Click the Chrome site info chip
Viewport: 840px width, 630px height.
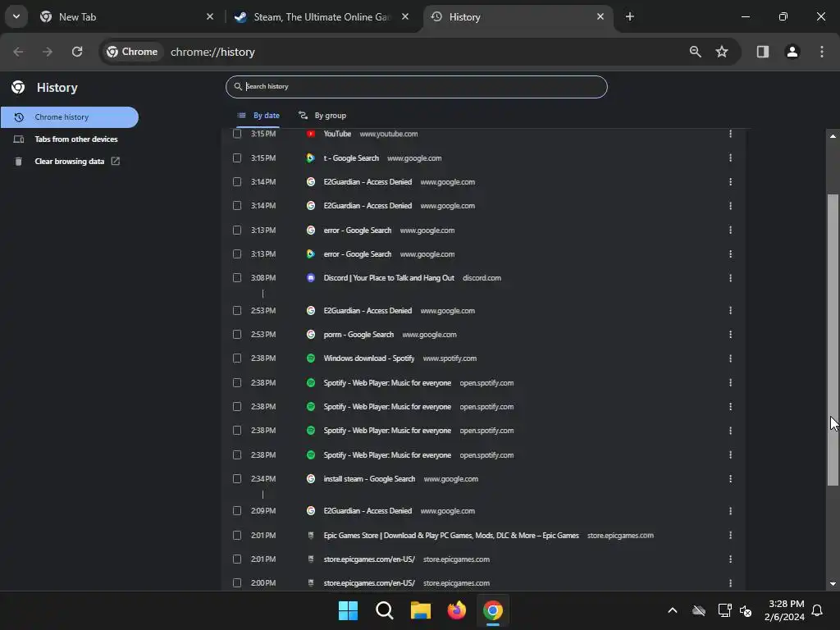click(x=132, y=52)
